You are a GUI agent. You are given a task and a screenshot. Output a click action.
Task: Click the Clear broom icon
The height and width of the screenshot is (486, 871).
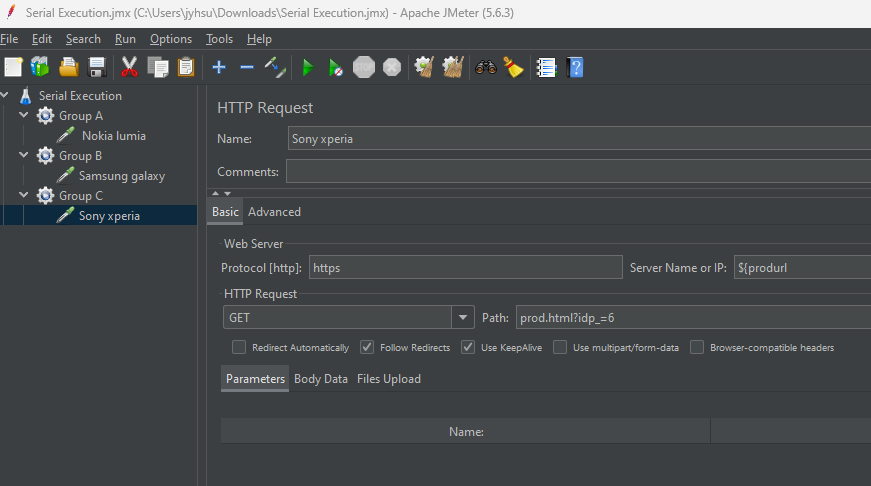pos(424,67)
